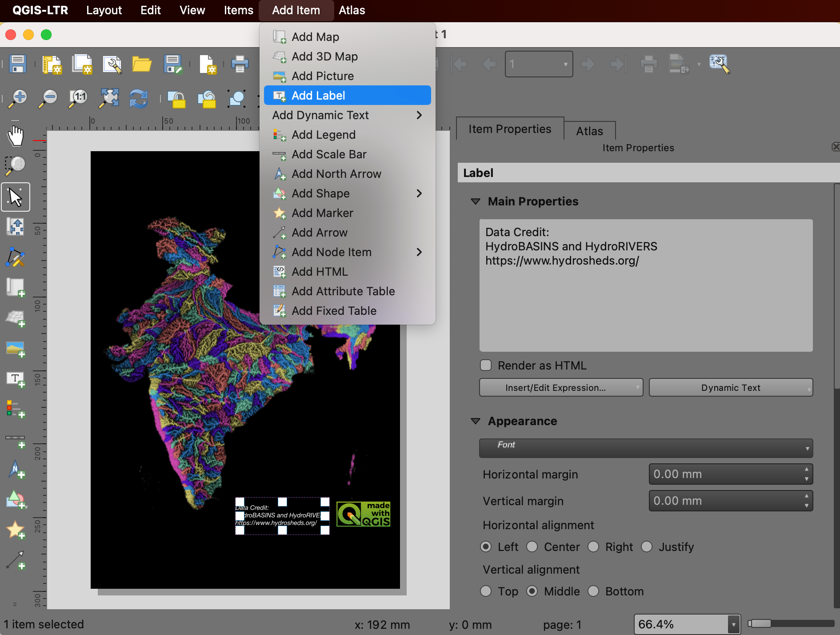This screenshot has width=840, height=635.
Task: Click the Save Project icon
Action: click(x=18, y=64)
